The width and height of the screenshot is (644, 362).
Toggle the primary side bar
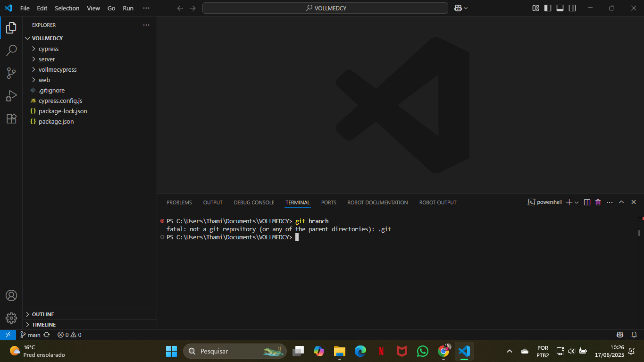(x=548, y=8)
